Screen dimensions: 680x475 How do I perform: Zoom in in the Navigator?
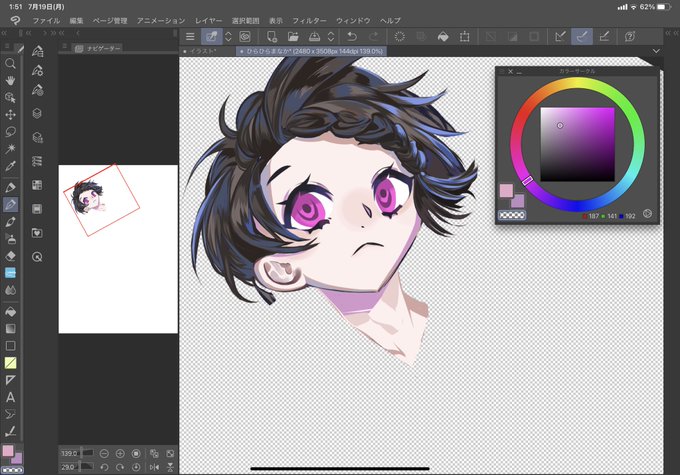point(120,453)
